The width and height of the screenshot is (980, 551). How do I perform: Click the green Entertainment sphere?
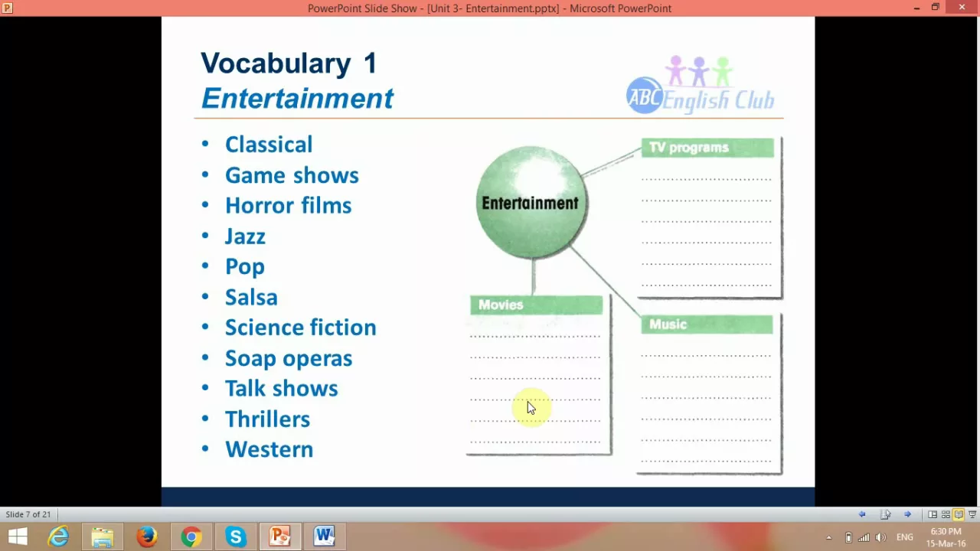pyautogui.click(x=531, y=203)
